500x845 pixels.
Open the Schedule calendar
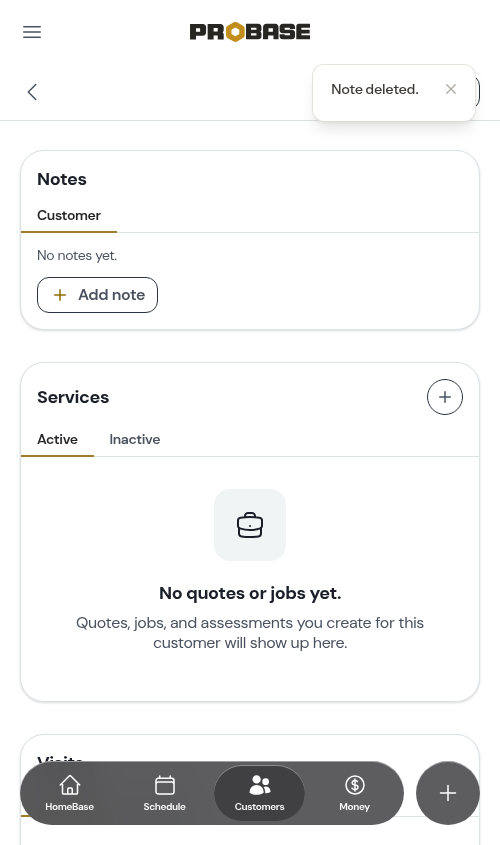(164, 793)
